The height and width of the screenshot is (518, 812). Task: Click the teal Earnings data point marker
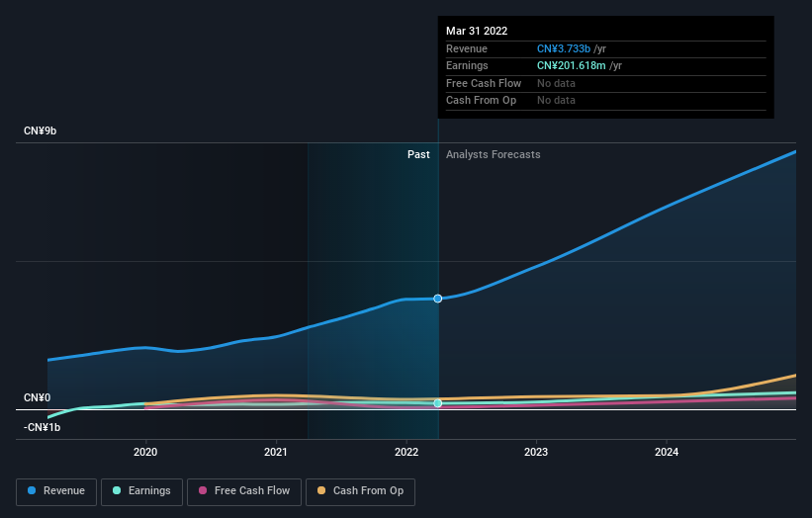coord(437,403)
